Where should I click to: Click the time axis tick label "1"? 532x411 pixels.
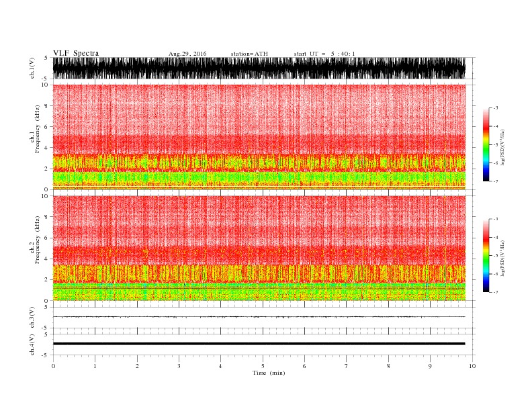tap(95, 366)
